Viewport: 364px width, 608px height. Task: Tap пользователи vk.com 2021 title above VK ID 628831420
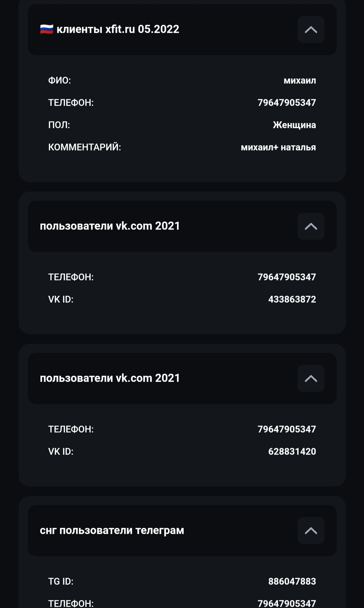[110, 378]
